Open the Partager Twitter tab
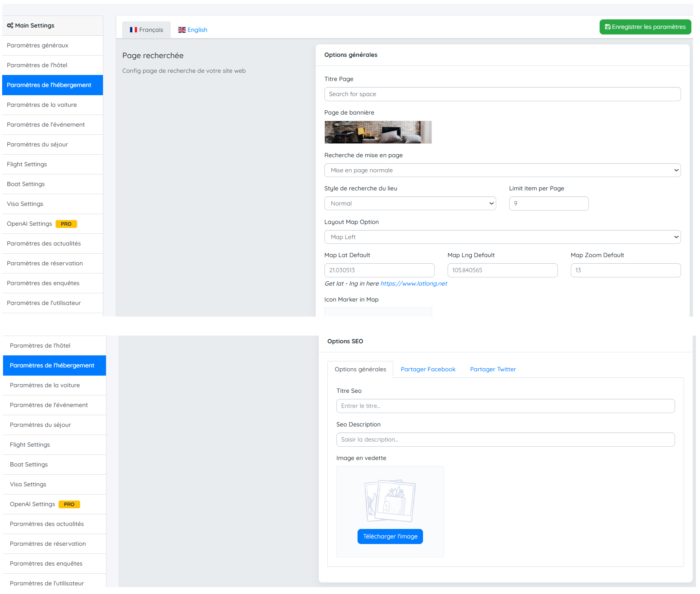This screenshot has width=700, height=594. pos(493,370)
